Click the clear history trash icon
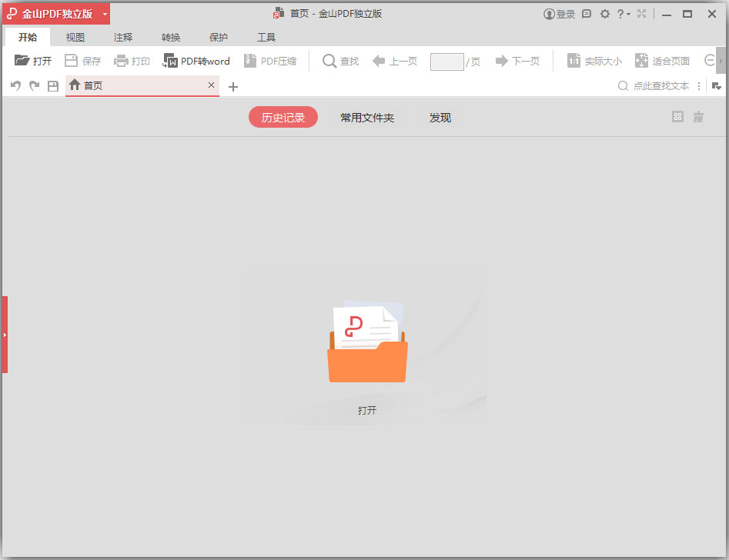 tap(698, 117)
